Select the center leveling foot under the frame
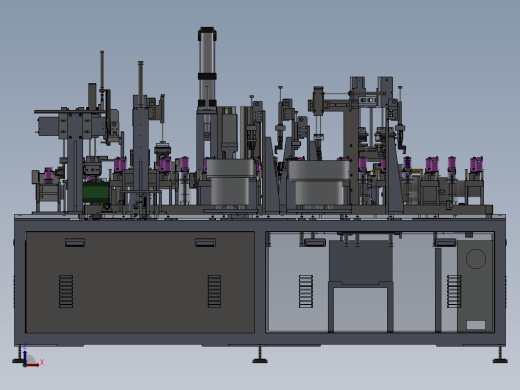Screen dimensions: 520x390 coord(260,355)
